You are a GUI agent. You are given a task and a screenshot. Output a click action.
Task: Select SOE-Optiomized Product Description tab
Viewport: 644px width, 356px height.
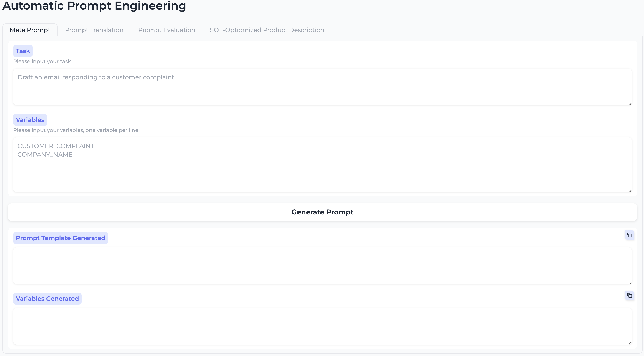pos(267,30)
